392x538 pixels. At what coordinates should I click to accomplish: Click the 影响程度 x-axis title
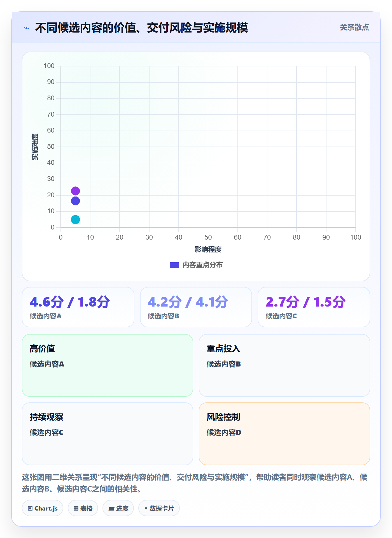[x=208, y=249]
